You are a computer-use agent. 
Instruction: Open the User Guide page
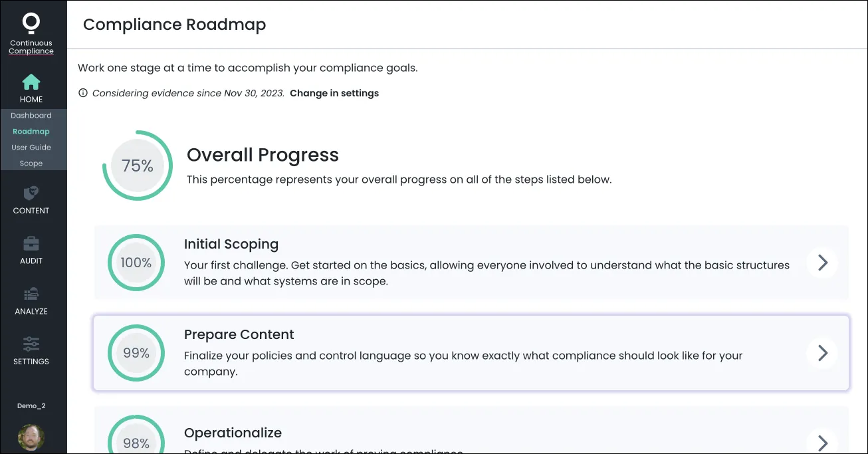pyautogui.click(x=31, y=147)
